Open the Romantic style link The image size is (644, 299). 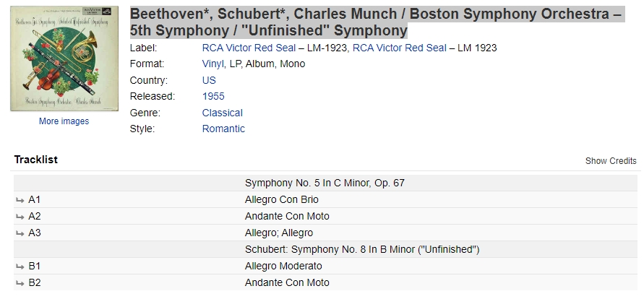[223, 129]
